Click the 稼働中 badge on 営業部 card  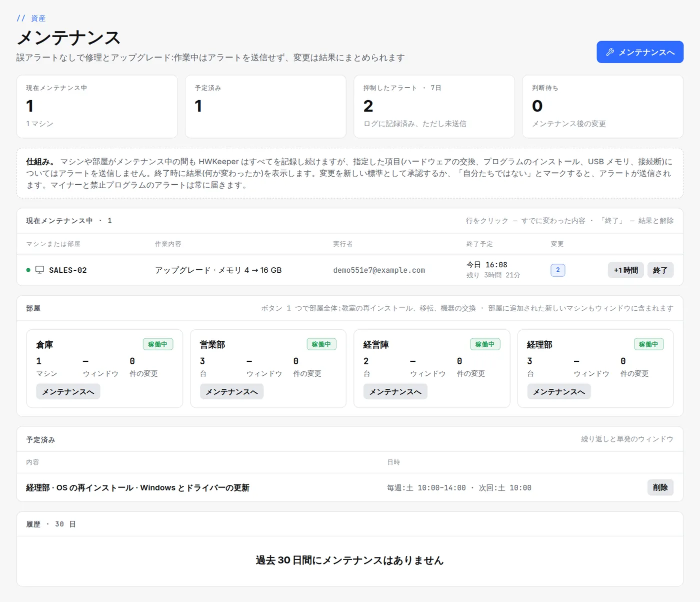click(321, 344)
